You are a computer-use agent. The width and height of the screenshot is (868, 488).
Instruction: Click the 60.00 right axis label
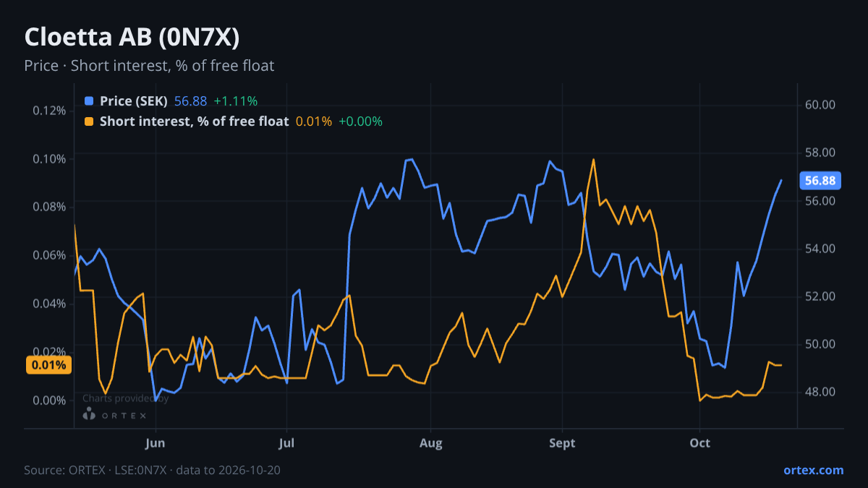[820, 105]
